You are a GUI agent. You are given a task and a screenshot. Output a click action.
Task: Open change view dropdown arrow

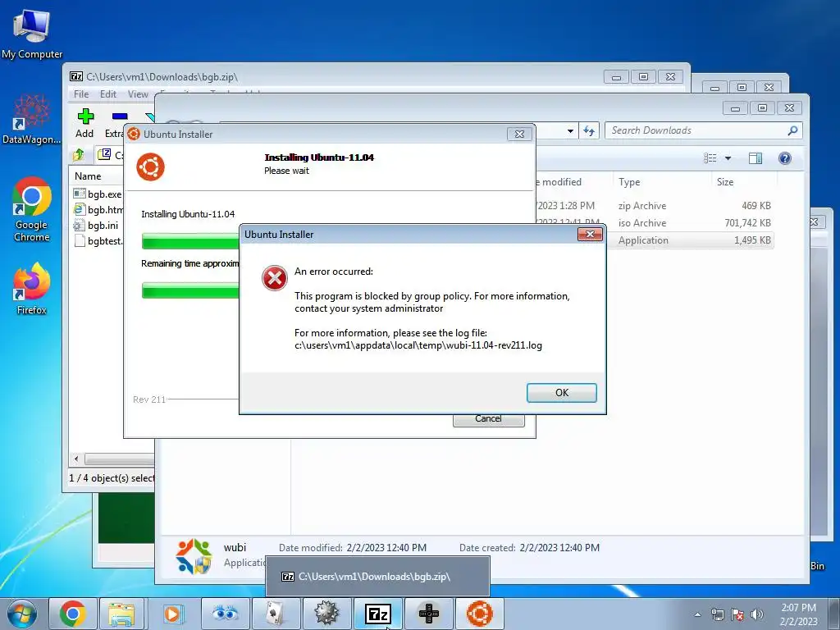(x=728, y=158)
